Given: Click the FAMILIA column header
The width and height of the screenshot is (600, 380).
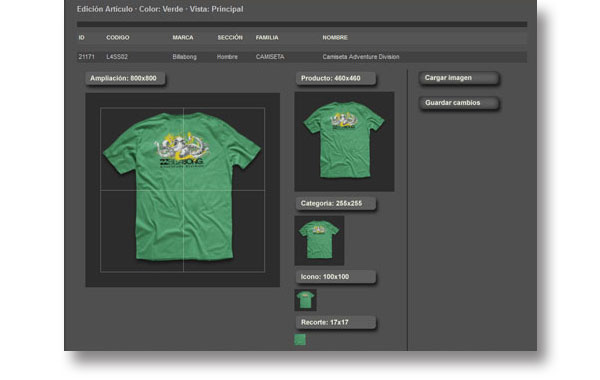Looking at the screenshot, I should click(267, 38).
